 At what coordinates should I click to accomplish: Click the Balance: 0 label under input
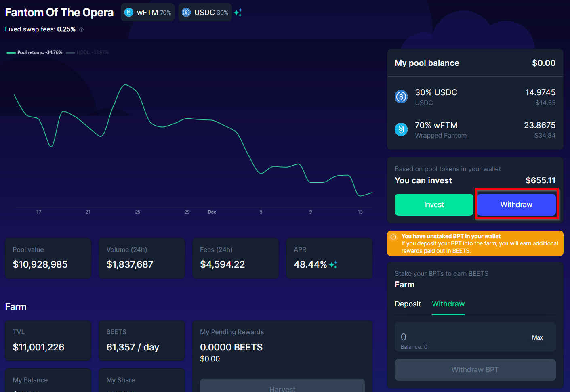pyautogui.click(x=414, y=347)
